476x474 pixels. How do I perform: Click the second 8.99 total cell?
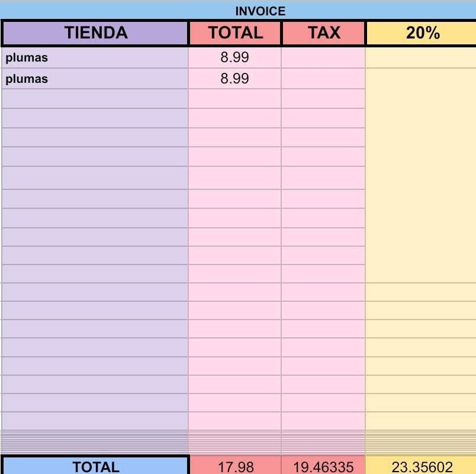tap(234, 79)
